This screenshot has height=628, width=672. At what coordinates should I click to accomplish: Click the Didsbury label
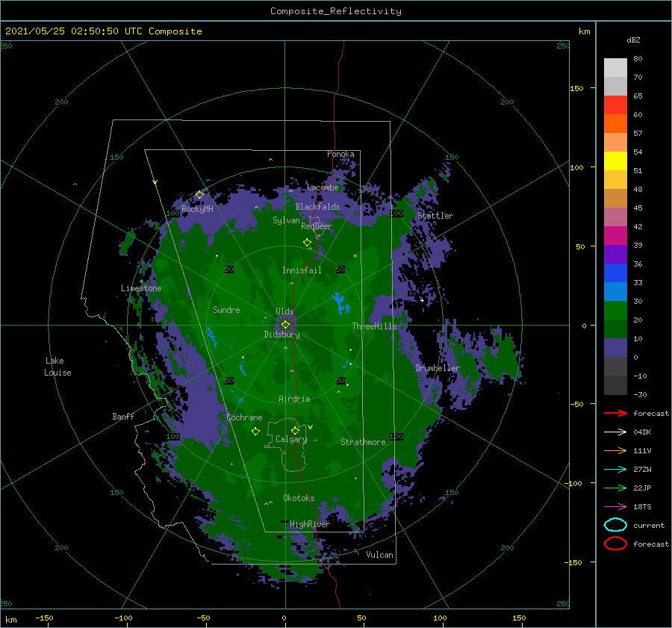(282, 335)
